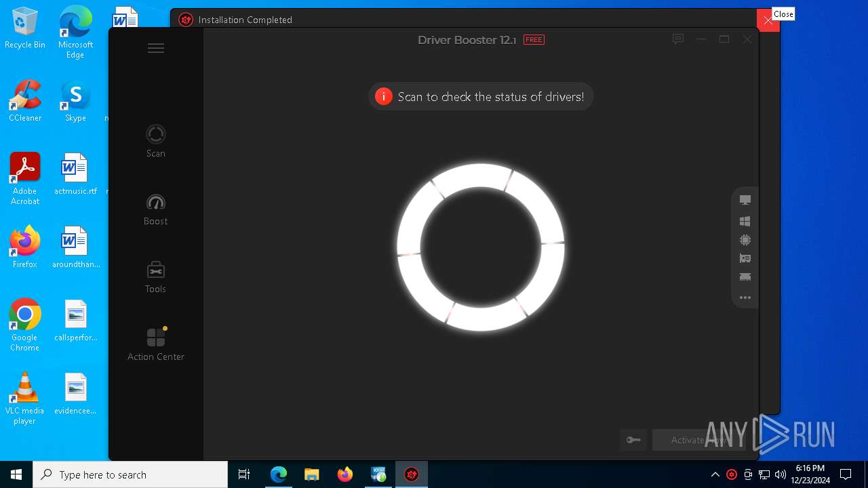The image size is (868, 488).
Task: Click the monitor device info icon
Action: click(745, 200)
